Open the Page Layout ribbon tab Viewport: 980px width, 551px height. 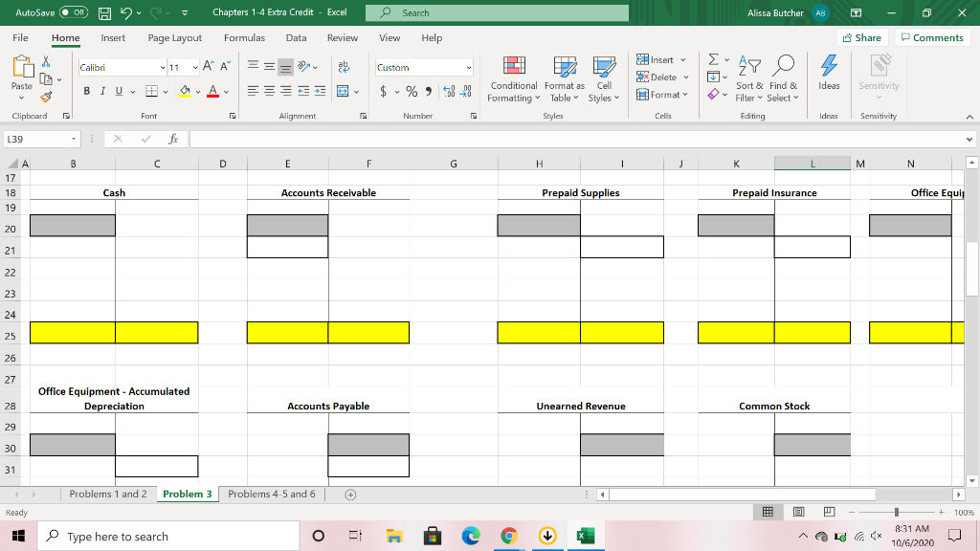(175, 37)
